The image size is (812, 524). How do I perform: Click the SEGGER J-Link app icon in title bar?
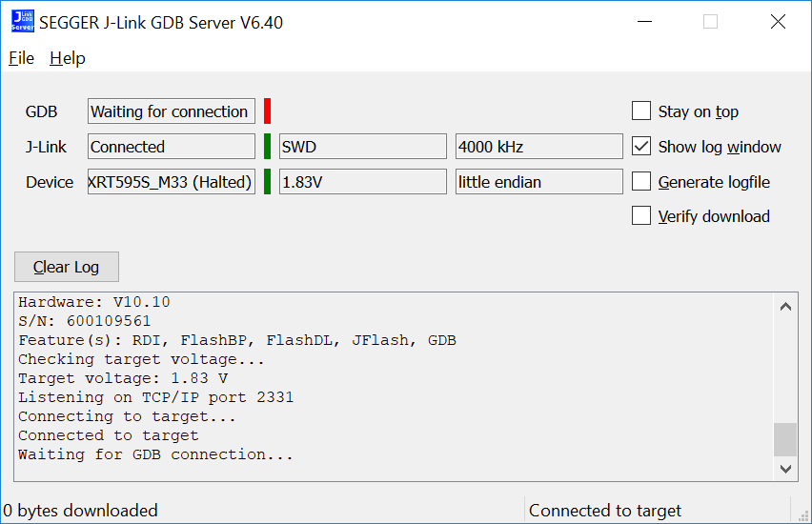pyautogui.click(x=22, y=21)
